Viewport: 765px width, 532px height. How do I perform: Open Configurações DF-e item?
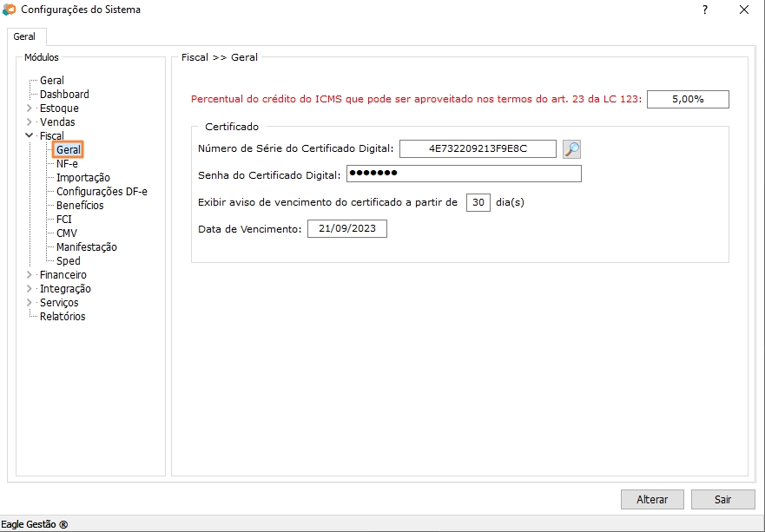(102, 191)
